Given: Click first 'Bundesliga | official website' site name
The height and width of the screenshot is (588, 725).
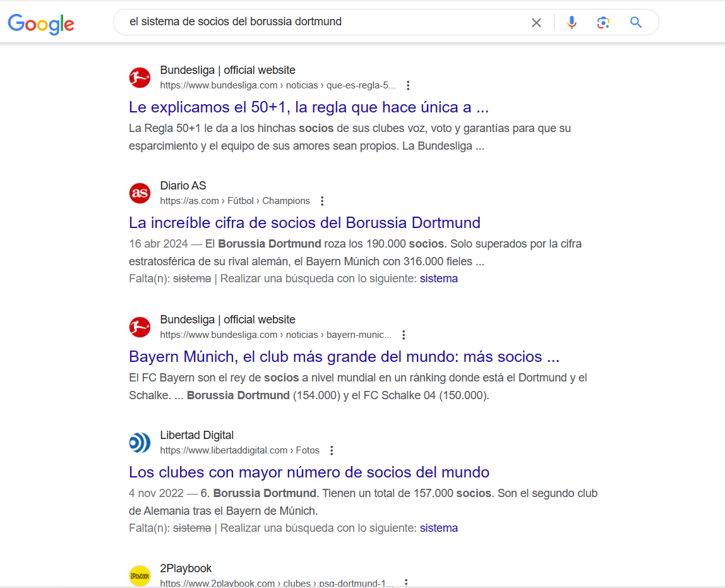Looking at the screenshot, I should click(227, 70).
